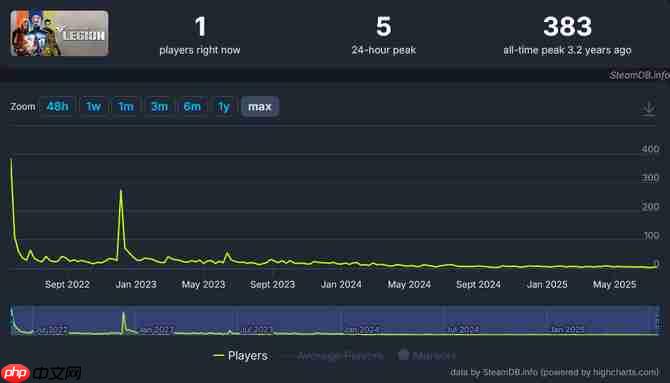Click the 100 y-axis label
Image resolution: width=670 pixels, height=383 pixels.
point(651,236)
